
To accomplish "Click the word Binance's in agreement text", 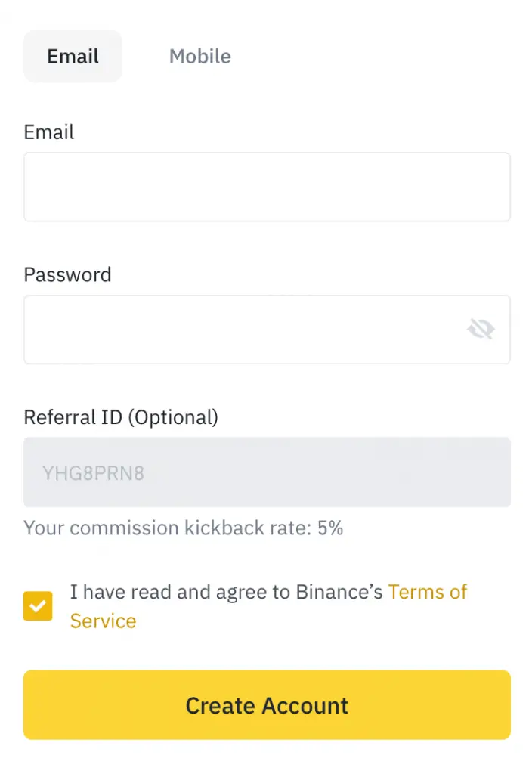I will tap(339, 592).
